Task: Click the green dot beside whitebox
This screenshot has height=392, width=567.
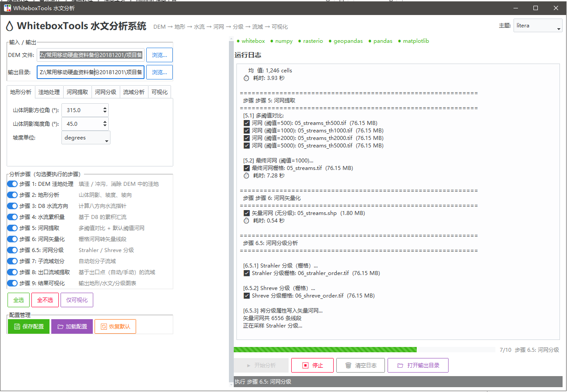Action: coord(238,41)
